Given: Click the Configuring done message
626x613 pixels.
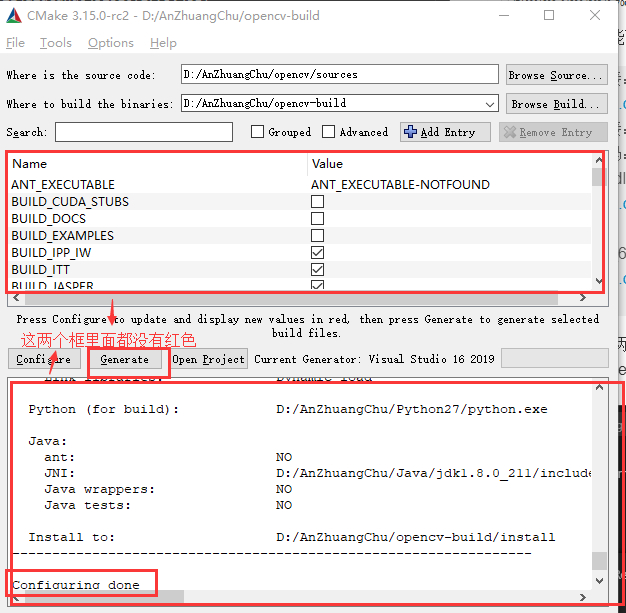Looking at the screenshot, I should point(76,585).
